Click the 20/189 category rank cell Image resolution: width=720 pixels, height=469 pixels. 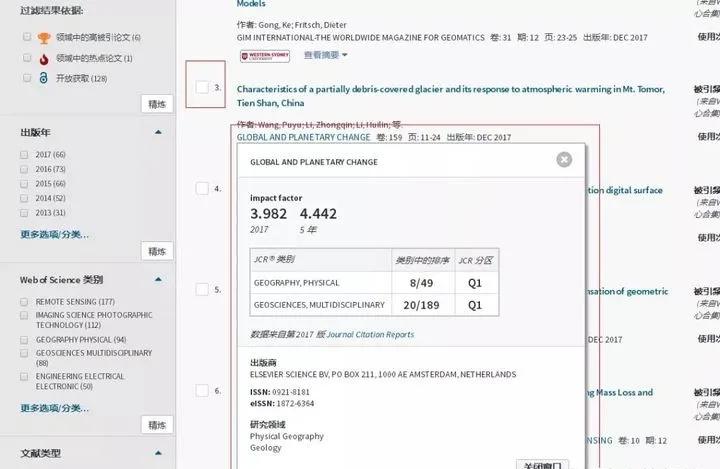pos(422,305)
